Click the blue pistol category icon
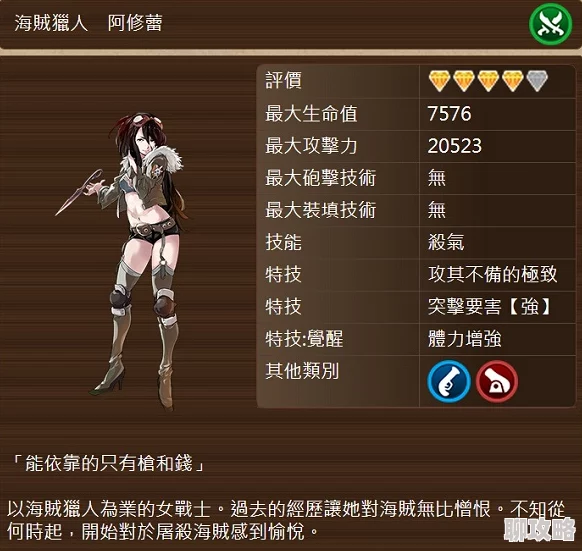 [x=449, y=381]
